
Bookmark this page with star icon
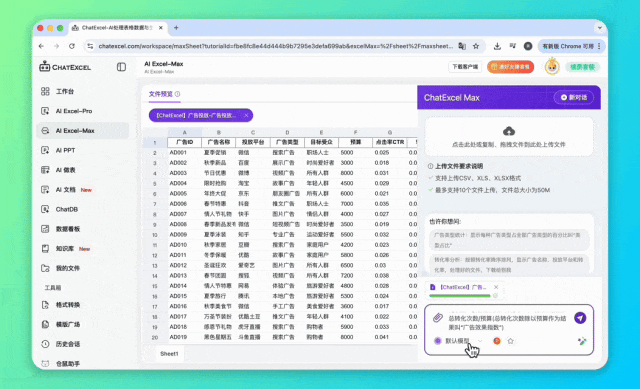476,46
